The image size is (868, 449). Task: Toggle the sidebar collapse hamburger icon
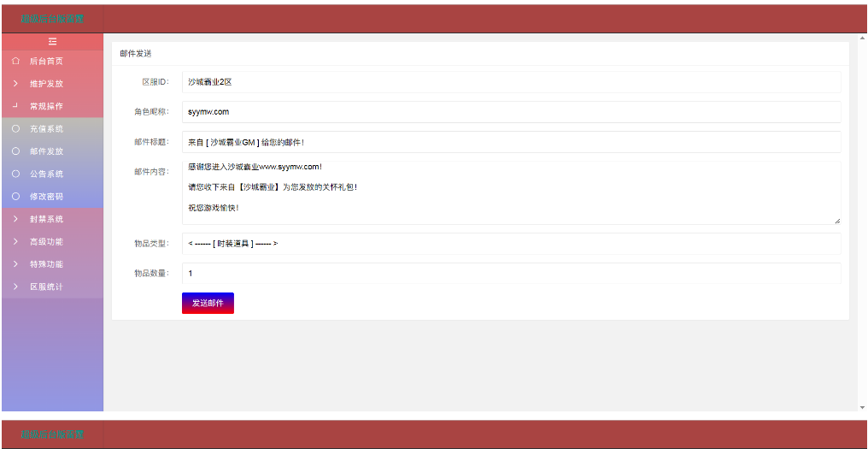click(52, 41)
